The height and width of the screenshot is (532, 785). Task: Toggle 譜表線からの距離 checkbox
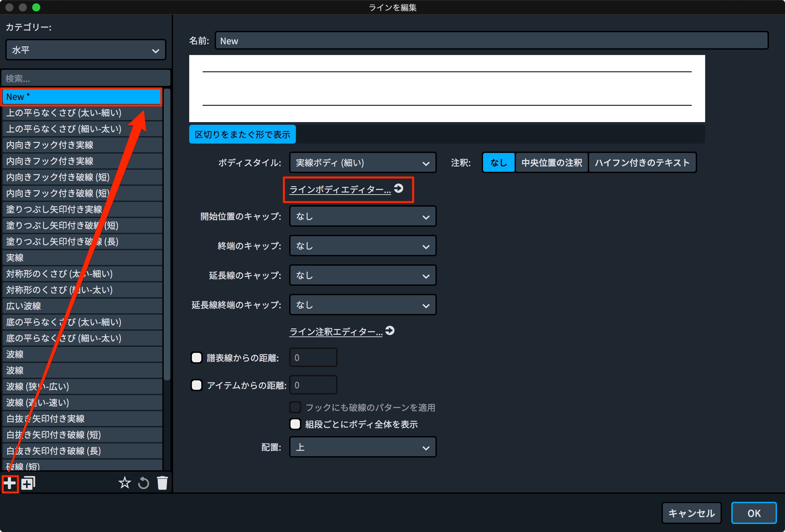(197, 358)
